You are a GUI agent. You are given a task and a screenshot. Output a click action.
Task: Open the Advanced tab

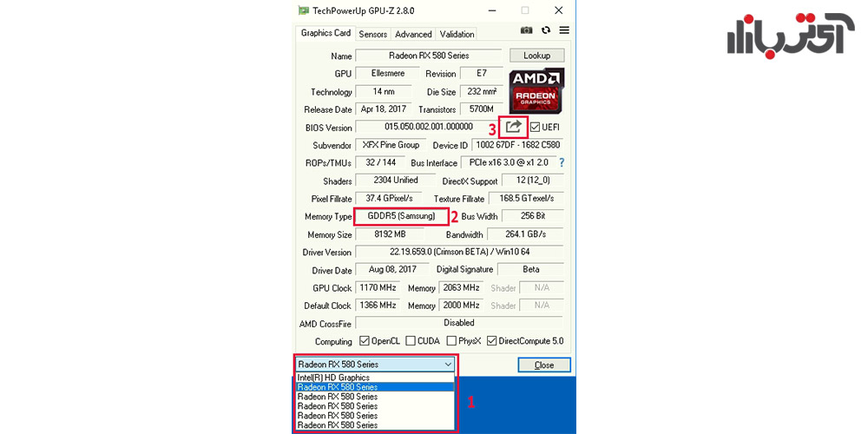[413, 35]
